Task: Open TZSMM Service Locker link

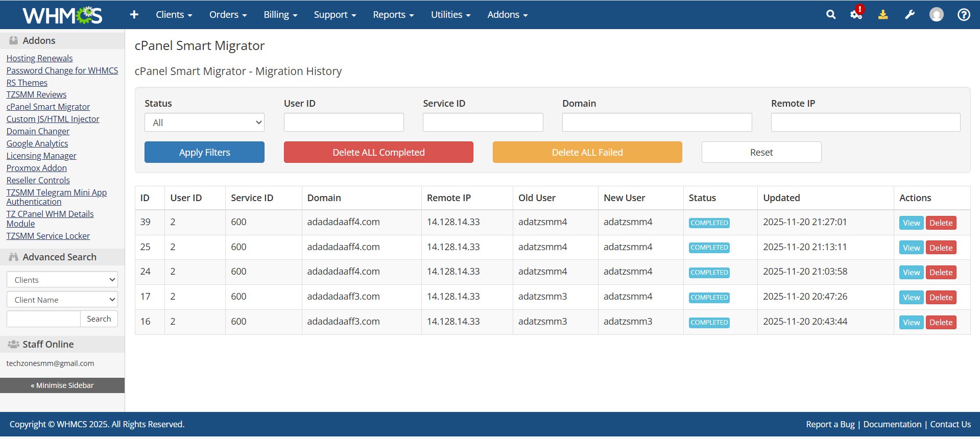Action: coord(48,236)
